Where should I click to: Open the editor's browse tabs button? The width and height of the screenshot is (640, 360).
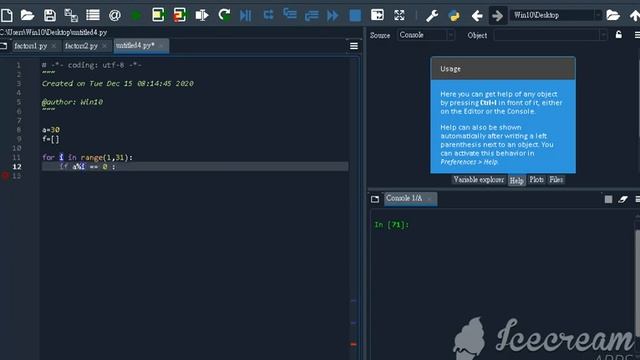point(4,46)
